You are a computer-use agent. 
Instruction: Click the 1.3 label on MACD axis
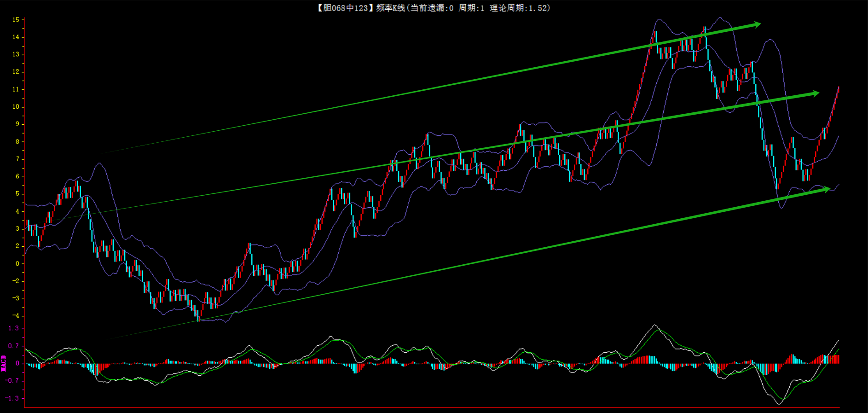[14, 328]
